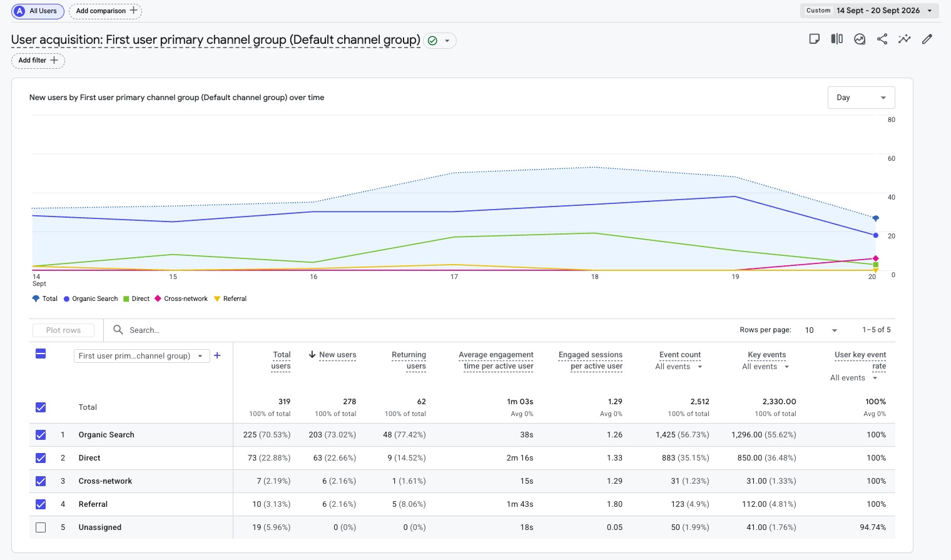Click the Direct row label

[89, 458]
